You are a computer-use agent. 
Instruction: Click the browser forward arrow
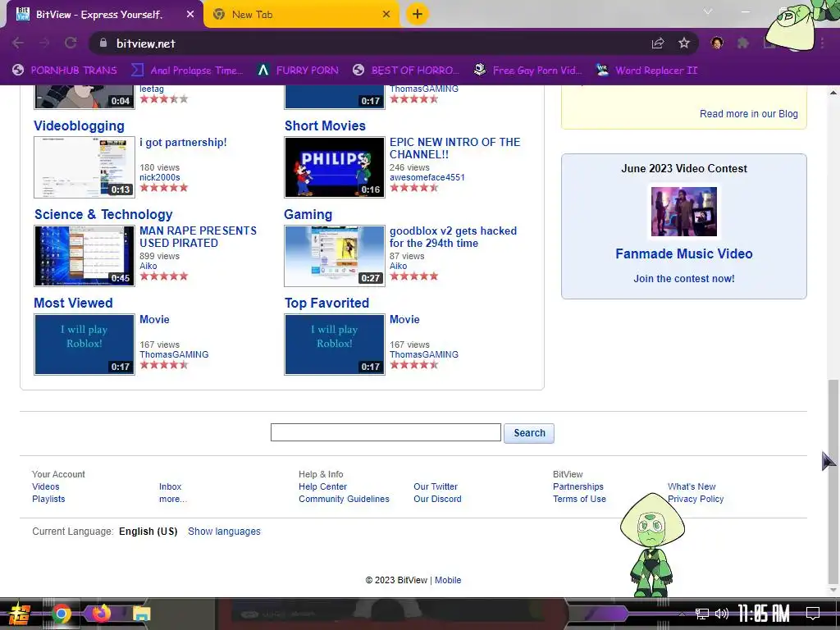[44, 43]
